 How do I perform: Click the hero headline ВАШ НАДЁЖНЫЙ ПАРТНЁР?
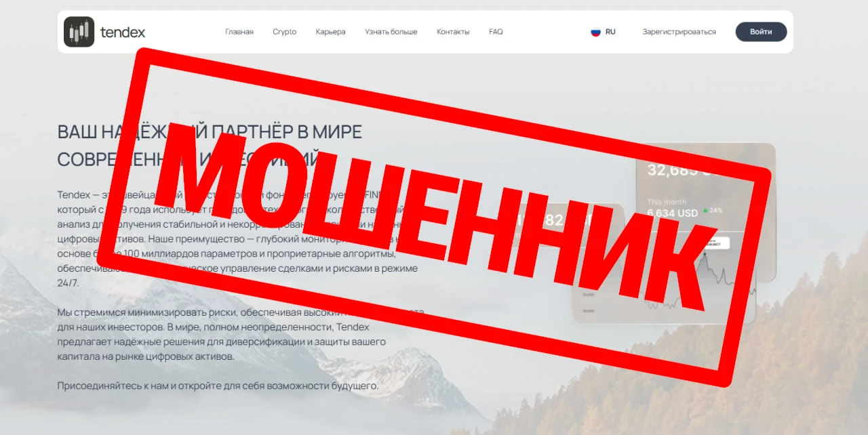coord(210,146)
